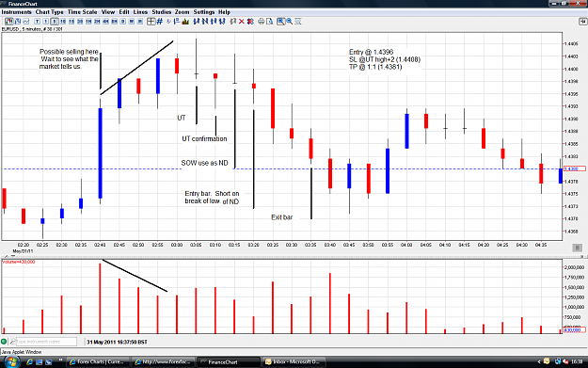Switch to 30 minute time scale
Viewport: 588px width, 368px height.
tap(80, 22)
